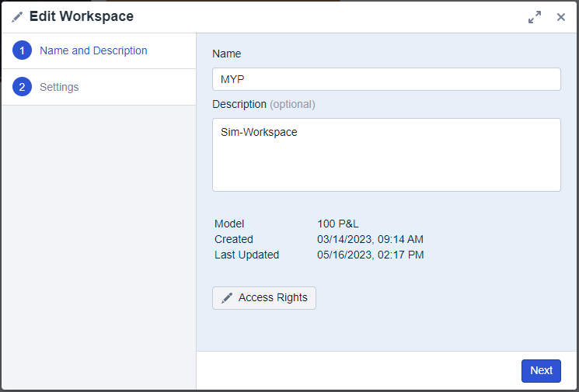Screen dimensions: 579x392
Task: Click the Description label text
Action: [239, 104]
